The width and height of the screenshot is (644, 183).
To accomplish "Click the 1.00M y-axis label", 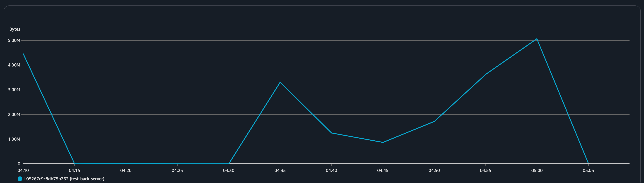I will click(x=14, y=139).
